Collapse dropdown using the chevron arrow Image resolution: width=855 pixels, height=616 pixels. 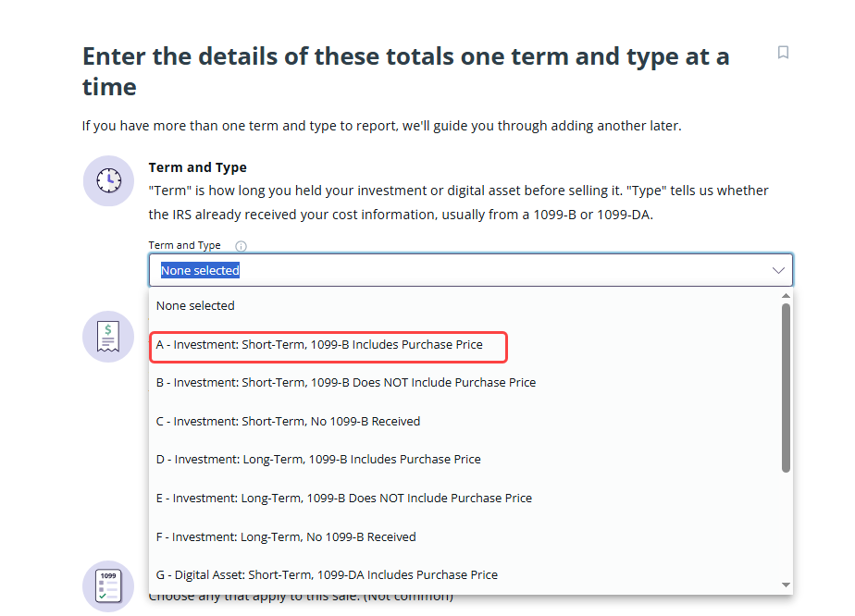click(778, 270)
